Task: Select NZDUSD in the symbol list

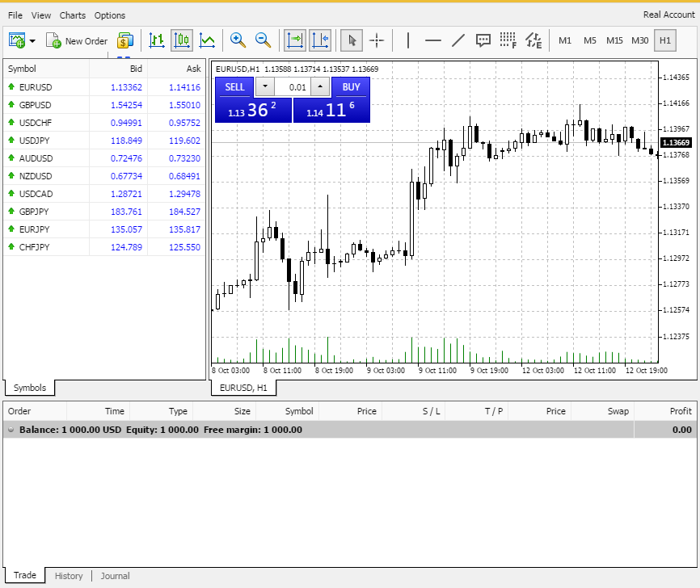Action: point(104,176)
